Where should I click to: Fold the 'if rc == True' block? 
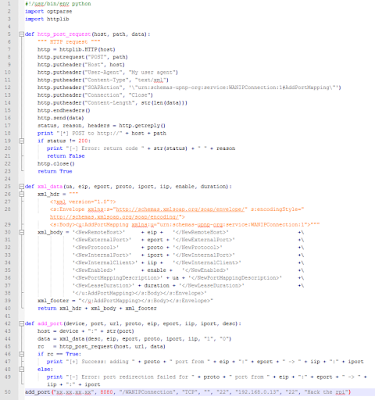pos(22,354)
